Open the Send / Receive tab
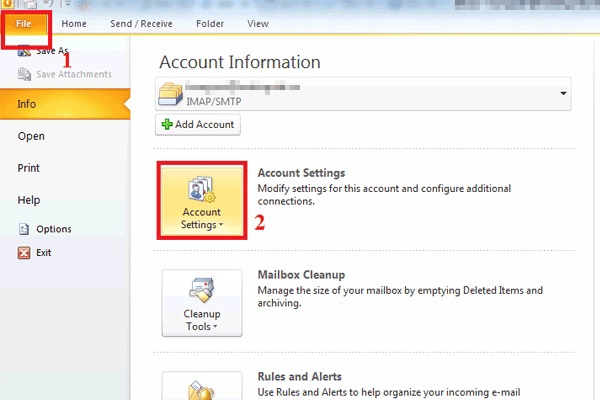Screen dimensions: 600x400 [141, 24]
